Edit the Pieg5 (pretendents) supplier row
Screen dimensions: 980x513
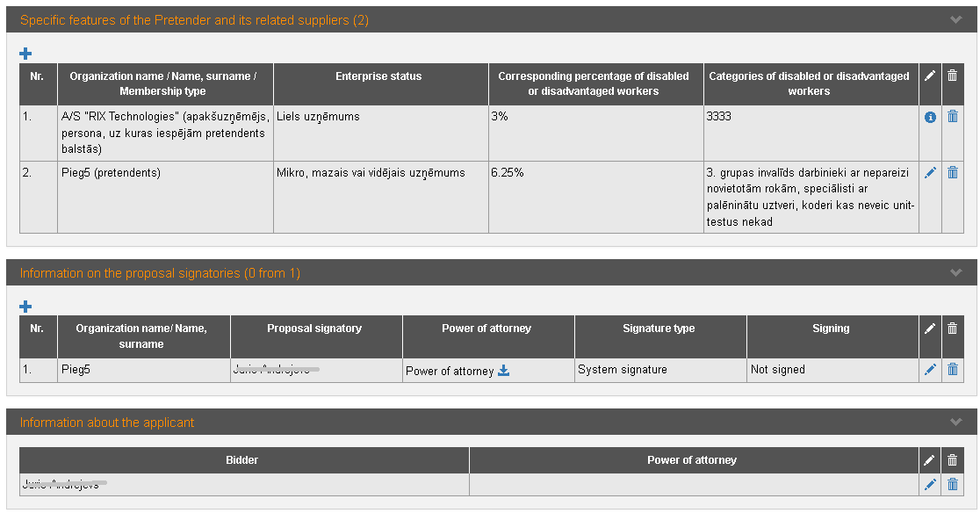tap(930, 173)
